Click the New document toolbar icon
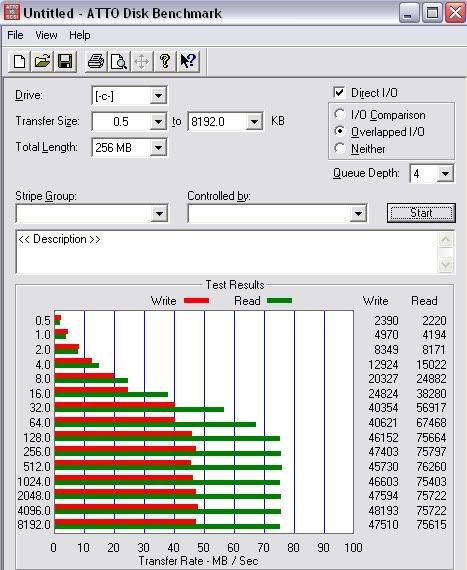This screenshot has height=570, width=467. pyautogui.click(x=19, y=61)
